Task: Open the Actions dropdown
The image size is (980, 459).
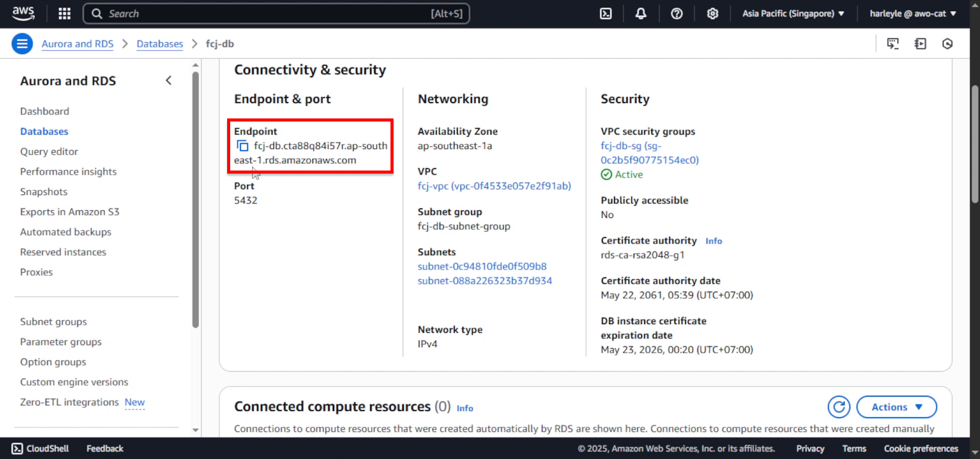Action: click(x=896, y=407)
